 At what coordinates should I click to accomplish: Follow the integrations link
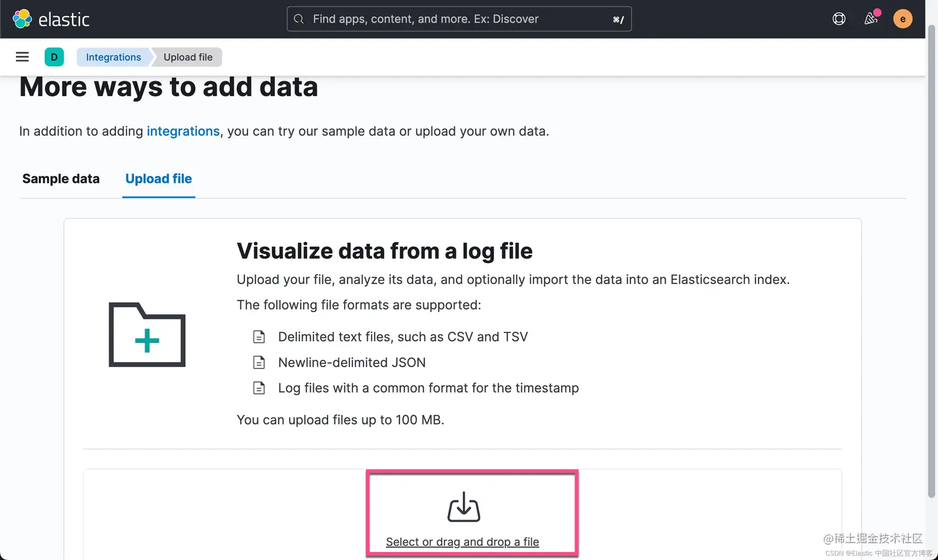tap(183, 131)
